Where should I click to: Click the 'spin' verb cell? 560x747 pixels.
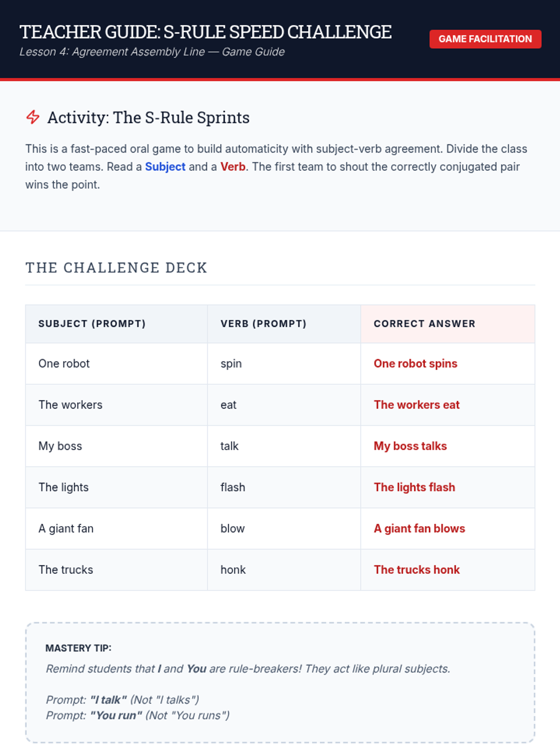click(x=231, y=364)
